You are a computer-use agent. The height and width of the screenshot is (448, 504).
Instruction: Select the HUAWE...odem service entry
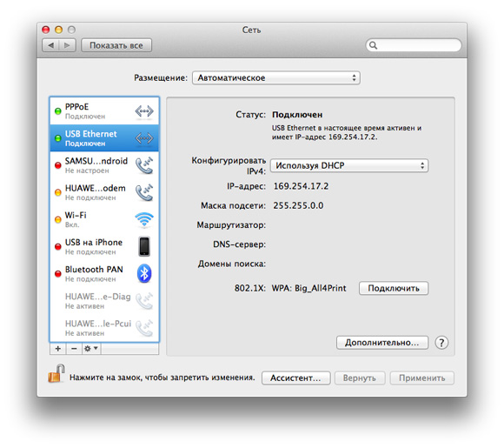click(104, 192)
